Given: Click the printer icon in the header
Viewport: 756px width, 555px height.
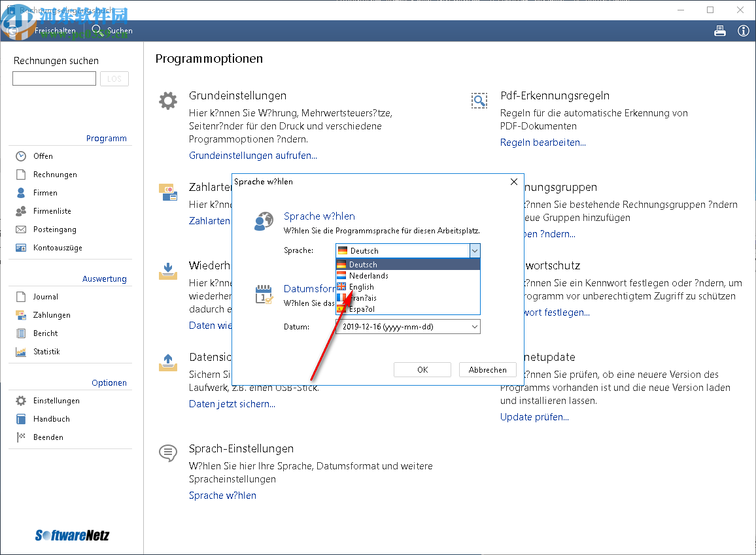Looking at the screenshot, I should point(720,31).
